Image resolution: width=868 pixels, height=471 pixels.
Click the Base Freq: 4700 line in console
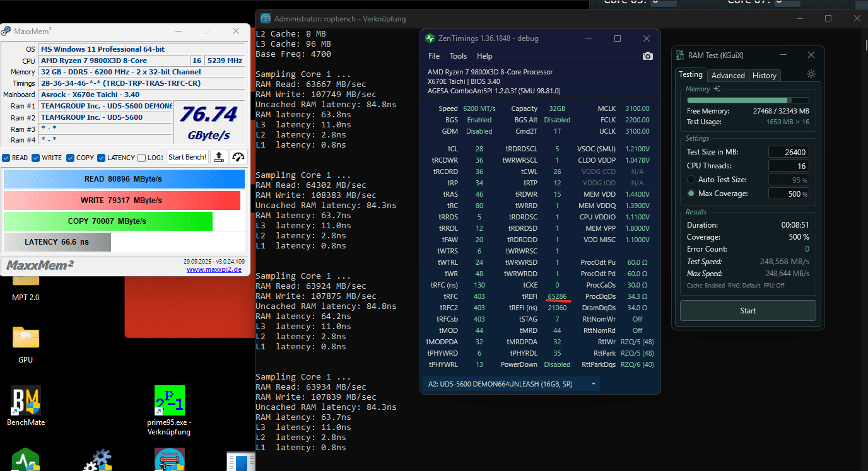[293, 54]
